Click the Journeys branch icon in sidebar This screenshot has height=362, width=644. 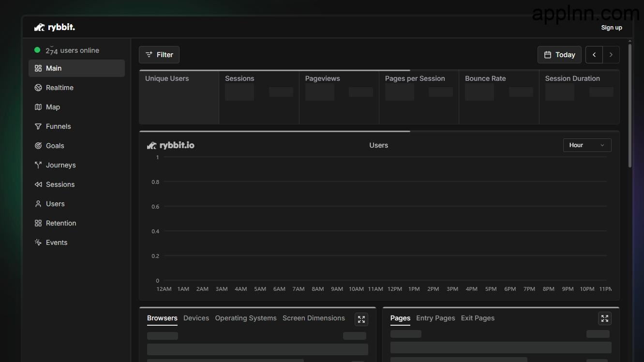click(x=38, y=165)
